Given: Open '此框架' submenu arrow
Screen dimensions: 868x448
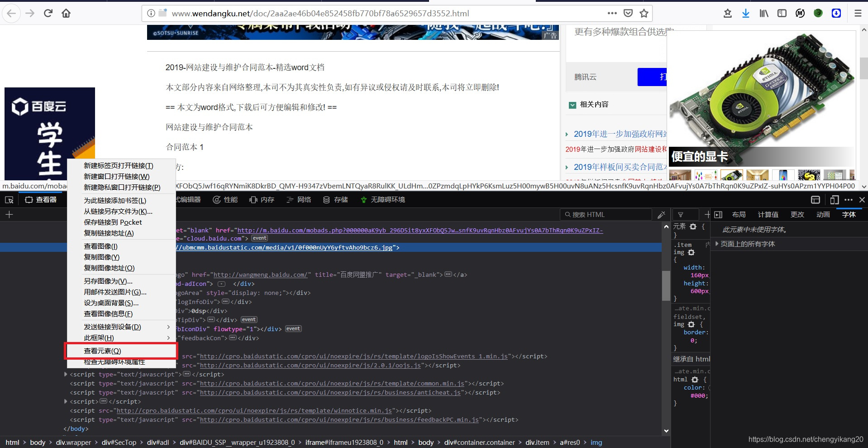Looking at the screenshot, I should point(168,338).
